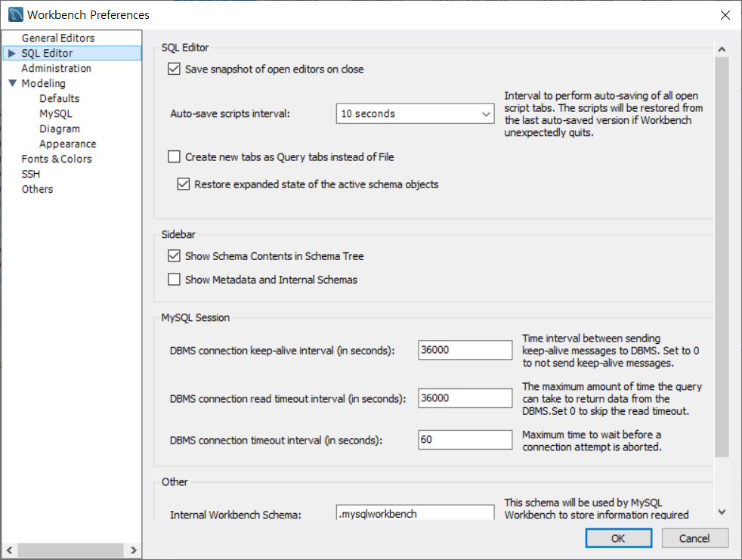This screenshot has width=742, height=560.
Task: Click the tree's right scroll arrow
Action: tap(134, 550)
